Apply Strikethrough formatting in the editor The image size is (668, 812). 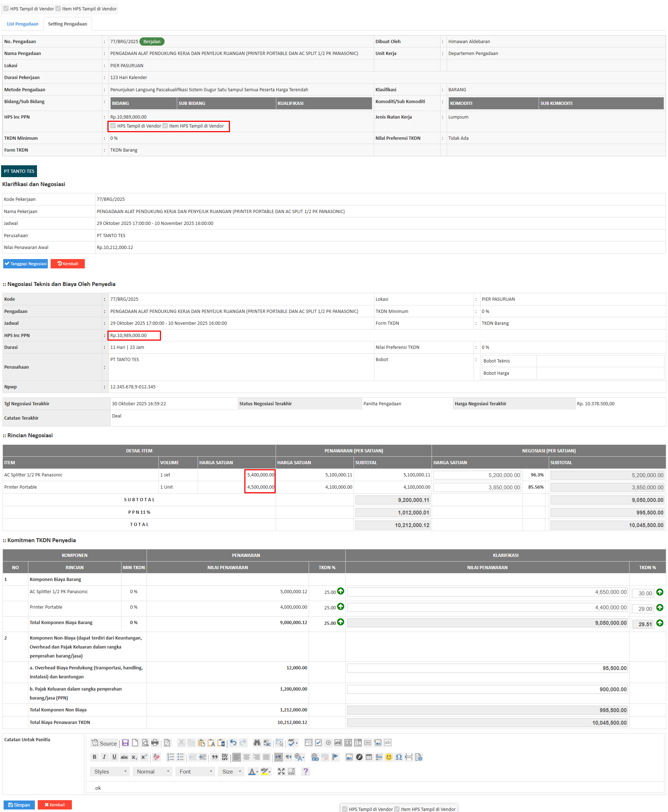(124, 757)
